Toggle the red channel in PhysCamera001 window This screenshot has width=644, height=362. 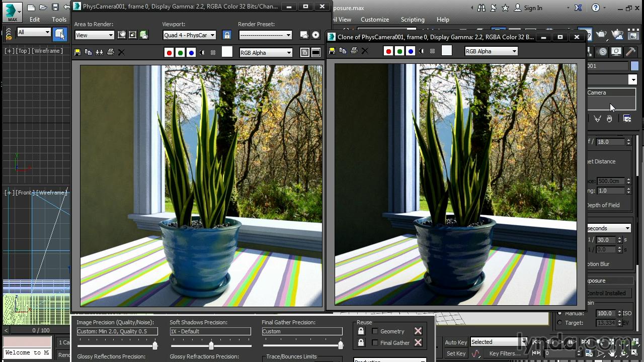tap(169, 52)
